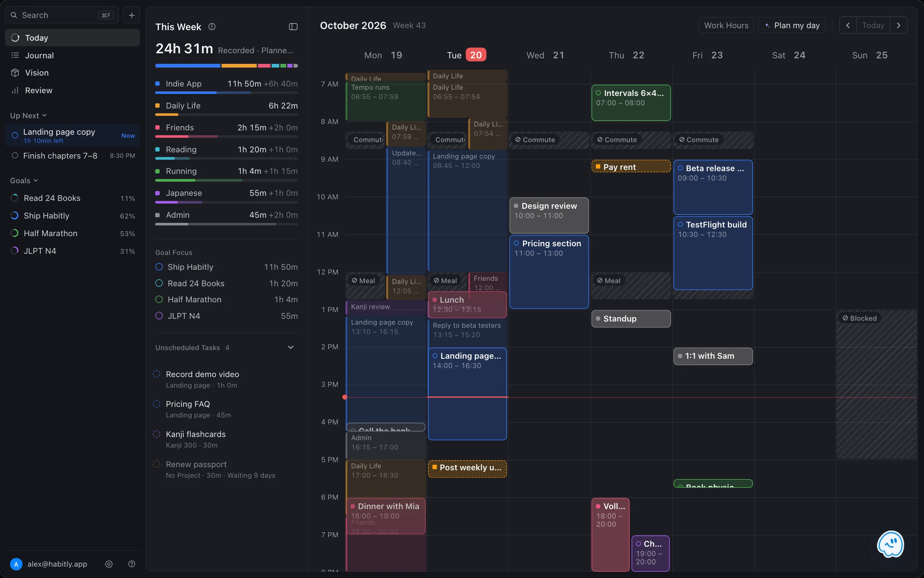The width and height of the screenshot is (924, 578).
Task: Click the JLPT N4 progress ring in Goals
Action: [x=14, y=251]
